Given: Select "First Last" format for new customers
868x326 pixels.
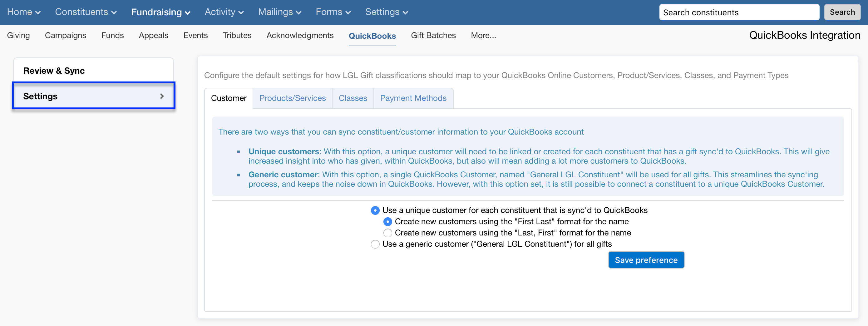Looking at the screenshot, I should pyautogui.click(x=387, y=221).
